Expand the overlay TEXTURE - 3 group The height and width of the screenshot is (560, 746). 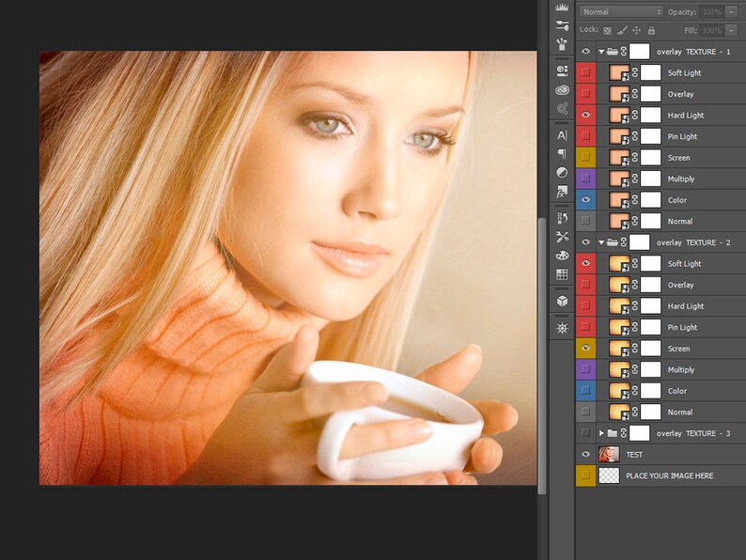[601, 433]
